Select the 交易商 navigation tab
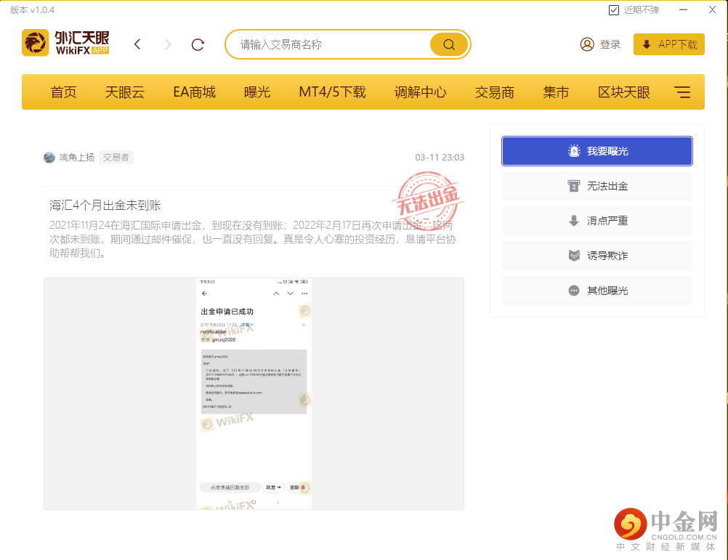 coord(493,92)
